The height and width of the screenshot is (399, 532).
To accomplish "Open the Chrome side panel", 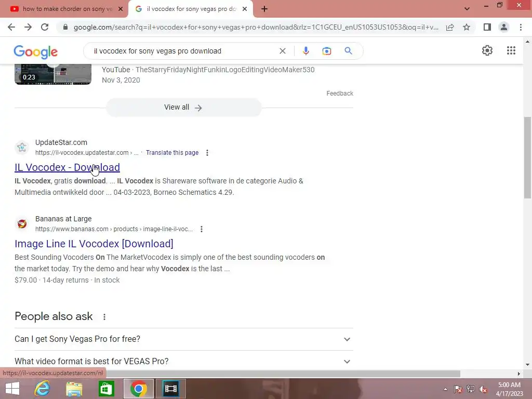I will (487, 27).
